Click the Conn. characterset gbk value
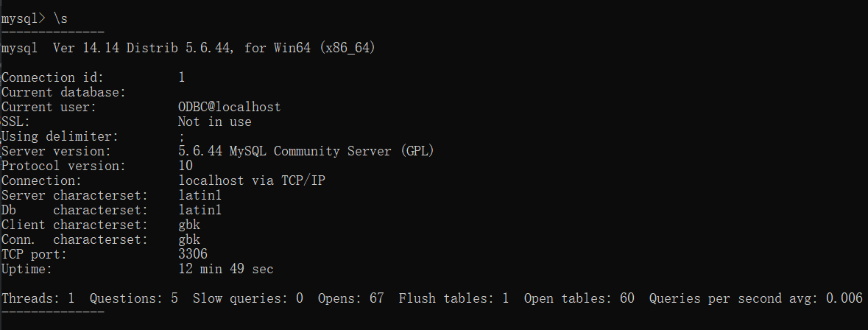The image size is (868, 330). pyautogui.click(x=189, y=239)
